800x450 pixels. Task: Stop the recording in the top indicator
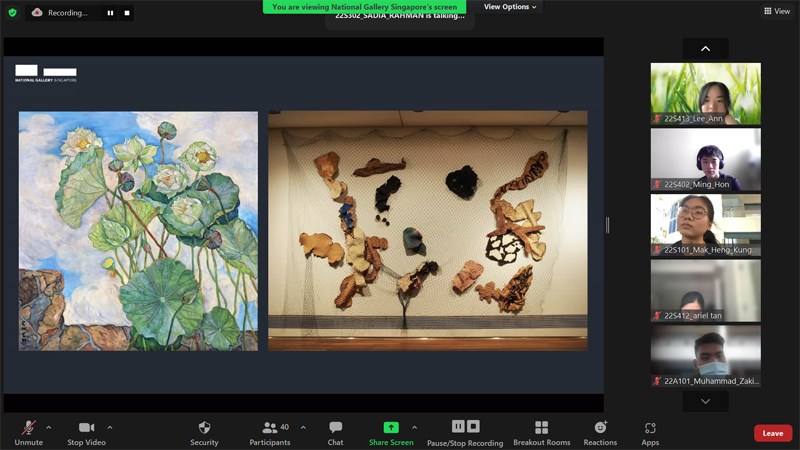coord(127,13)
